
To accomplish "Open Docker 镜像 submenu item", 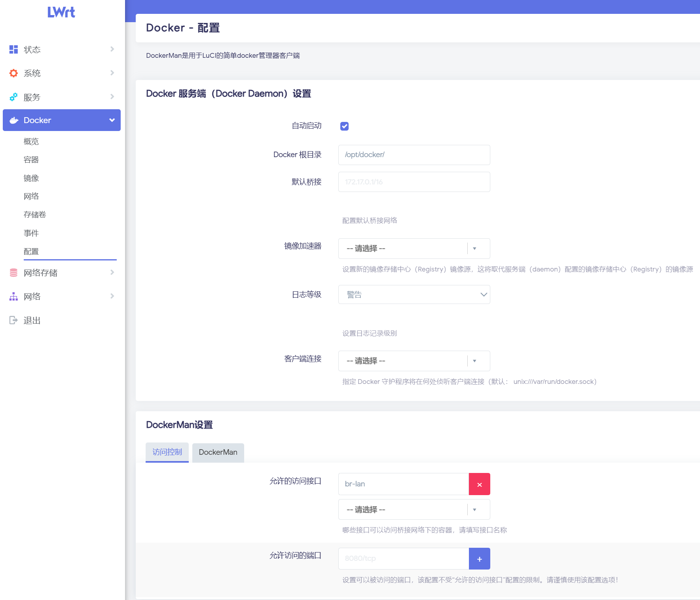I will 31,178.
